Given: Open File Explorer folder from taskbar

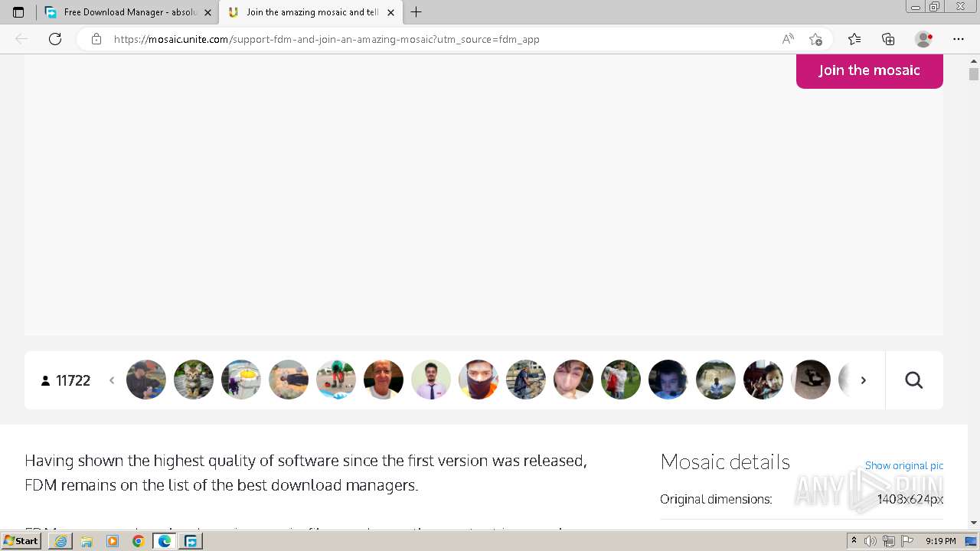Looking at the screenshot, I should 87,541.
